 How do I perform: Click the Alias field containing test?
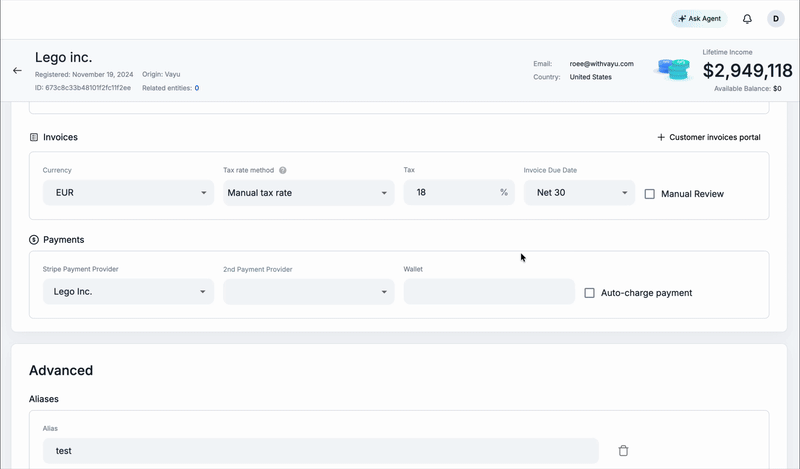pos(320,451)
